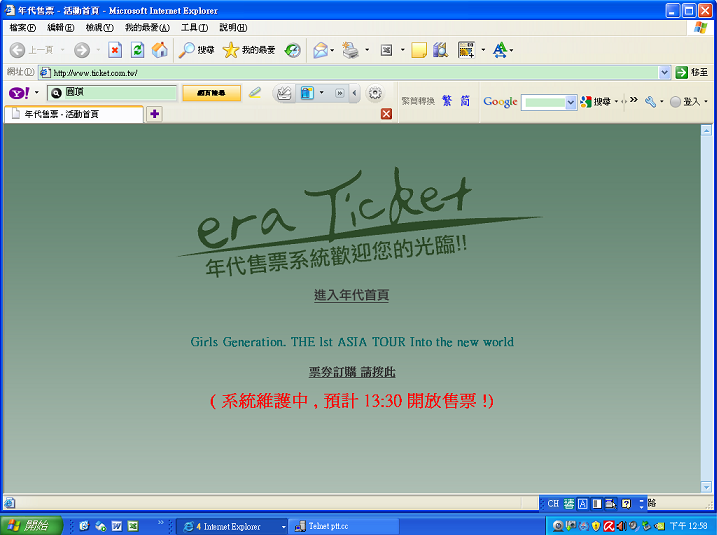Stop loading with the red X page icon

coord(115,50)
